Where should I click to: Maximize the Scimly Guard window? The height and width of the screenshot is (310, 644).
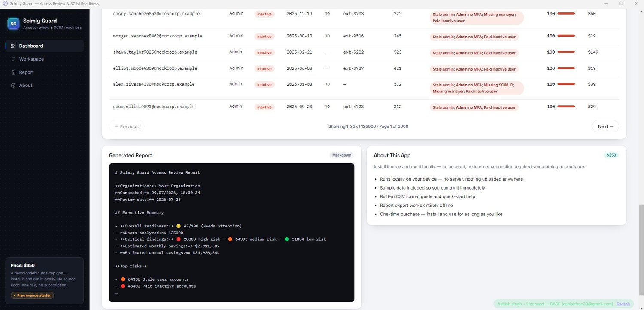(x=621, y=3)
